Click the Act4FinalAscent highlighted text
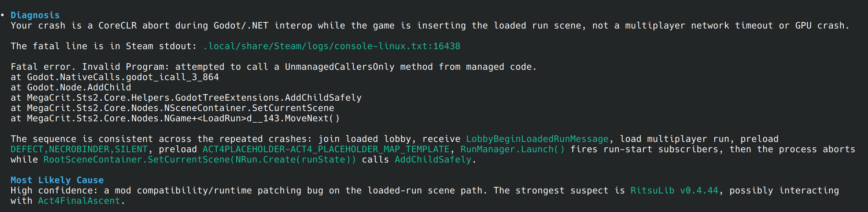The height and width of the screenshot is (212, 868). pos(79,201)
